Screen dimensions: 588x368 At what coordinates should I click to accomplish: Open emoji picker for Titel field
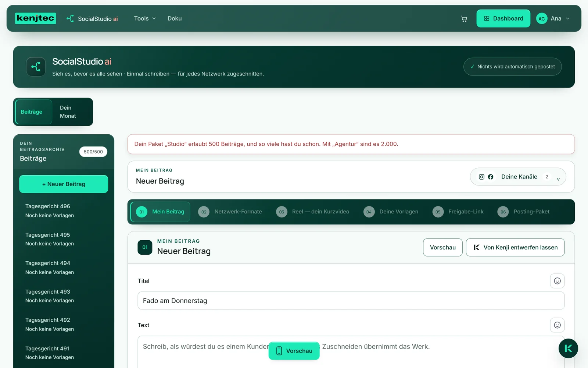(x=557, y=281)
